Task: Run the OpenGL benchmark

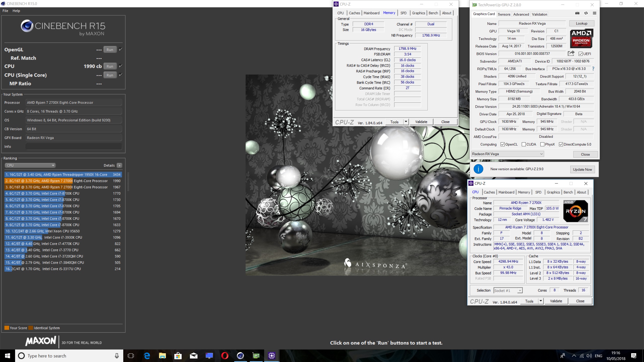Action: pos(110,50)
